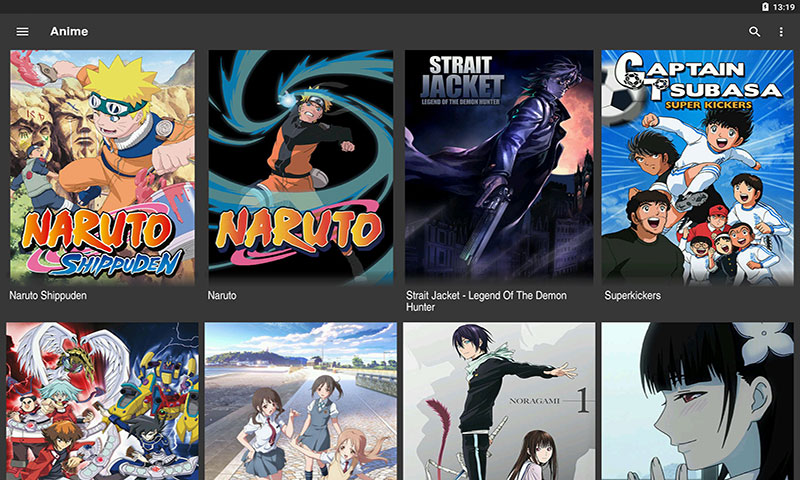Tap the Anime title in toolbar
Viewport: 800px width, 480px height.
(x=69, y=32)
